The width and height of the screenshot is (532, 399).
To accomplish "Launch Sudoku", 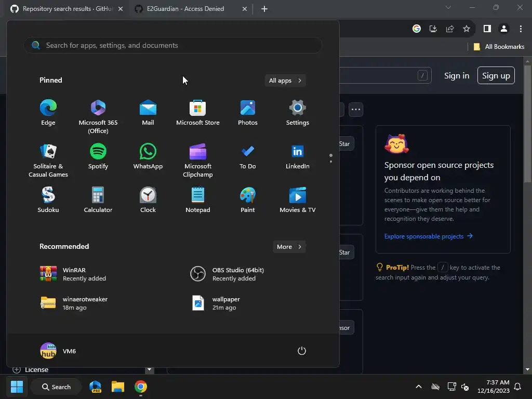I will click(x=48, y=200).
